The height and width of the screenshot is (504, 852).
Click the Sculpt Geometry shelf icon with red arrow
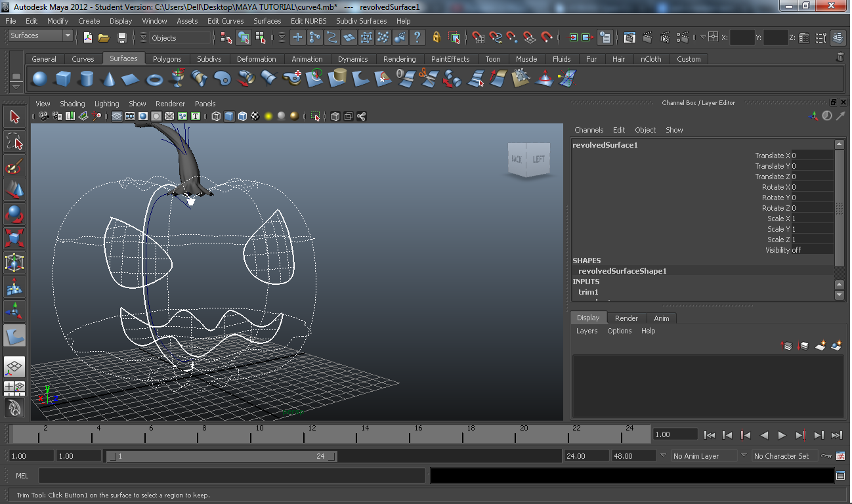coord(544,79)
